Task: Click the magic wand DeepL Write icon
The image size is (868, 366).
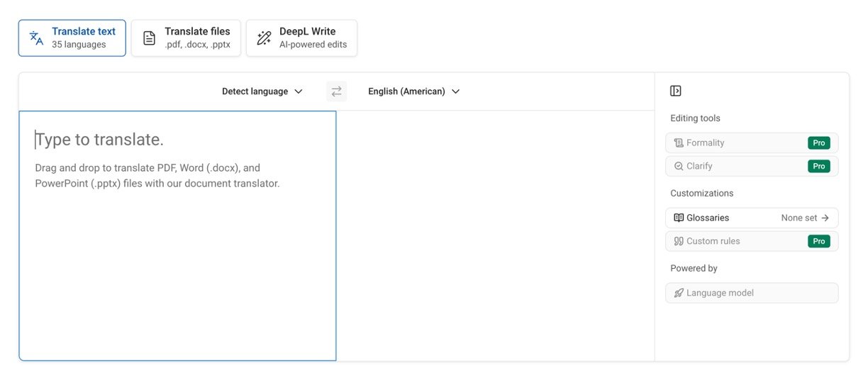Action: coord(264,38)
